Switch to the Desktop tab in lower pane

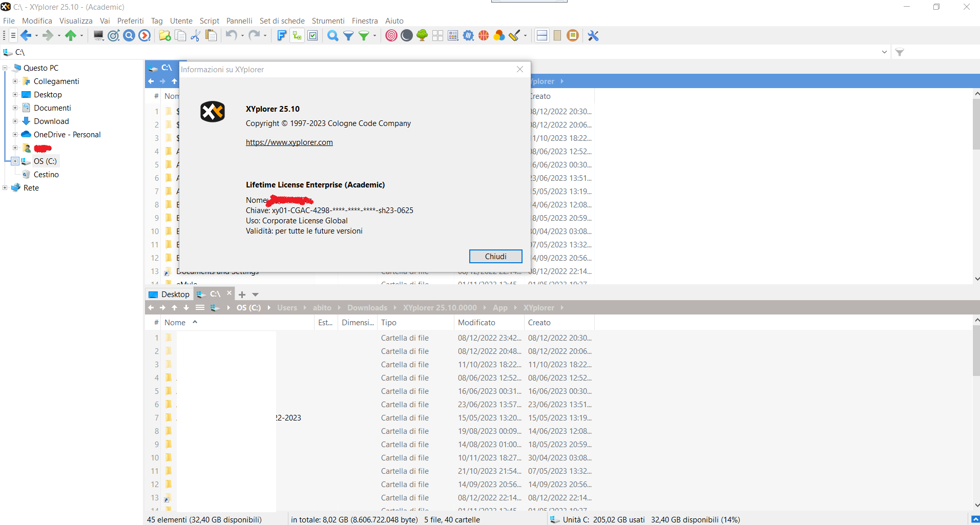pyautogui.click(x=169, y=294)
